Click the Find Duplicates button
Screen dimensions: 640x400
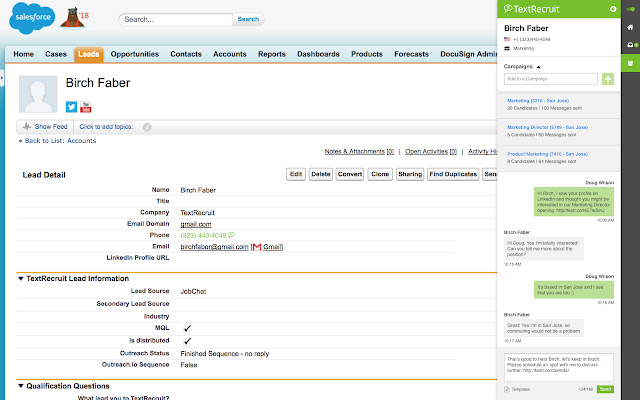tap(453, 174)
